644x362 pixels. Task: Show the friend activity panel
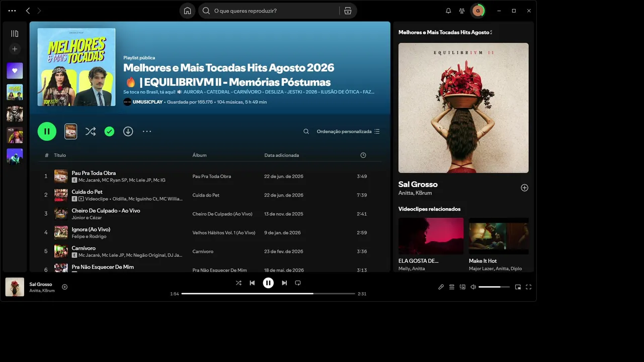click(462, 11)
